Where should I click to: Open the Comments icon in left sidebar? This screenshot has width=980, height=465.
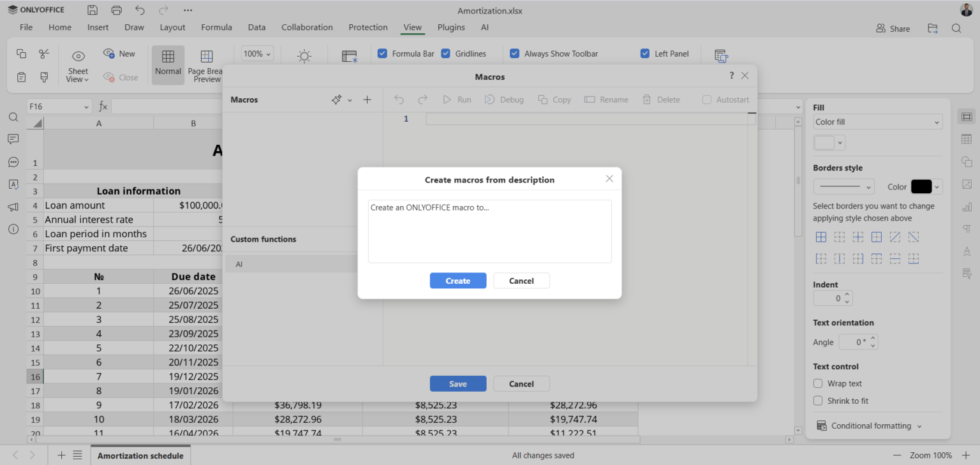click(13, 139)
